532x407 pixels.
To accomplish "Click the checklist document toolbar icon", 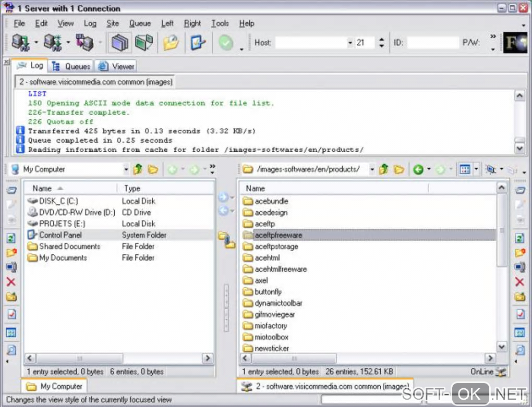I will [198, 42].
